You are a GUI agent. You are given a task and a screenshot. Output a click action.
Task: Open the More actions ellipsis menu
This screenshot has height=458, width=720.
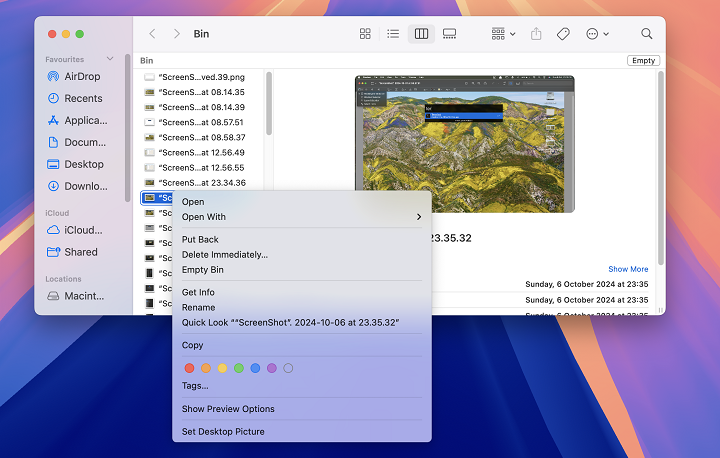[x=597, y=34]
